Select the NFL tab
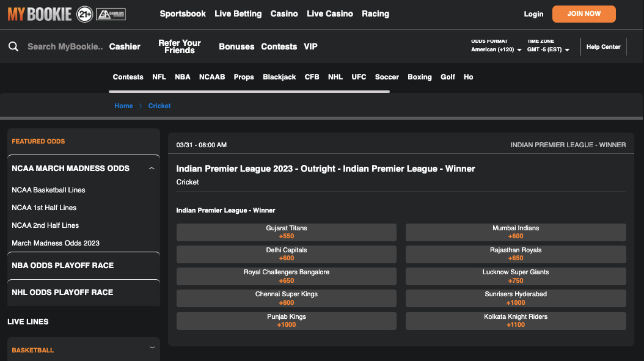Viewport: 644px width, 361px height. pyautogui.click(x=159, y=77)
